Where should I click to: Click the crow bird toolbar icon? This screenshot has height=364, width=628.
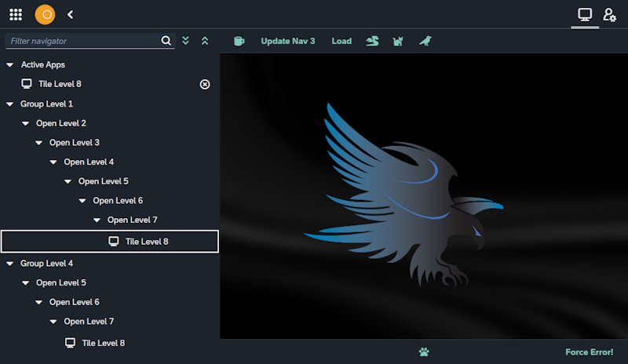[x=425, y=41]
